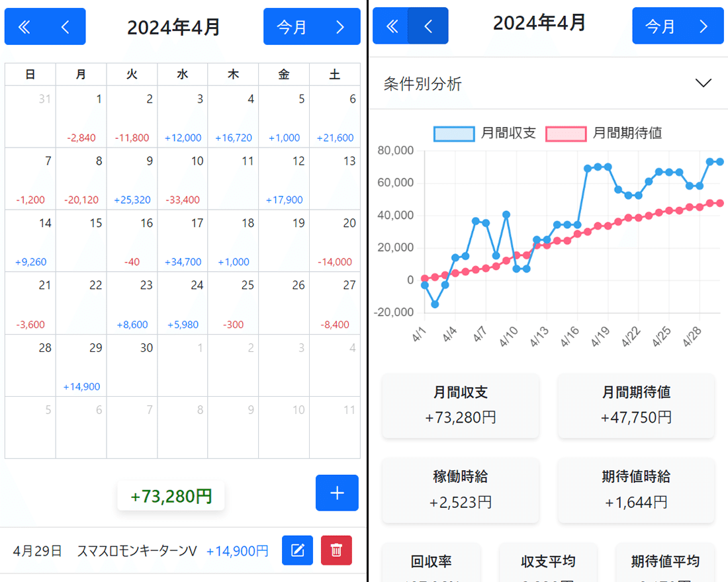Advance the calendar with the right arrow icon
Viewport: 728px width, 582px height.
click(x=340, y=26)
